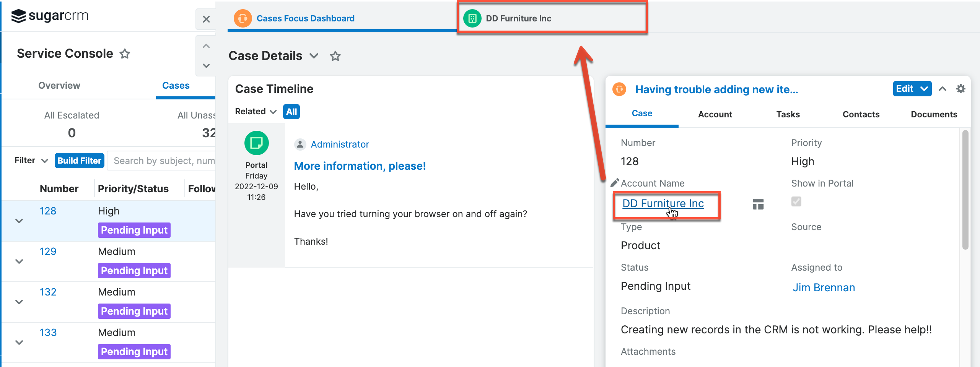Click the orange case icon on Cases Focus Dashboard tab
The height and width of the screenshot is (367, 980).
[x=243, y=18]
